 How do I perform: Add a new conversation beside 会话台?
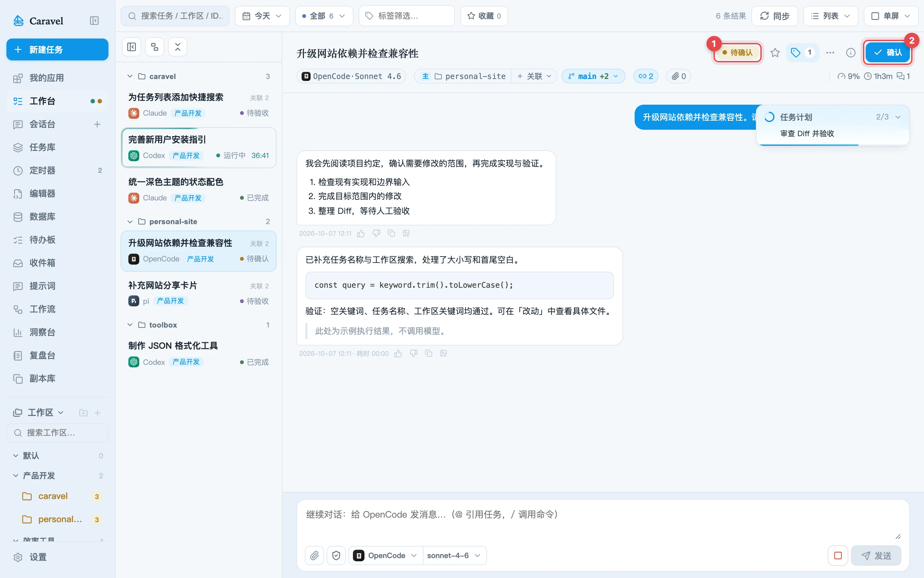97,124
